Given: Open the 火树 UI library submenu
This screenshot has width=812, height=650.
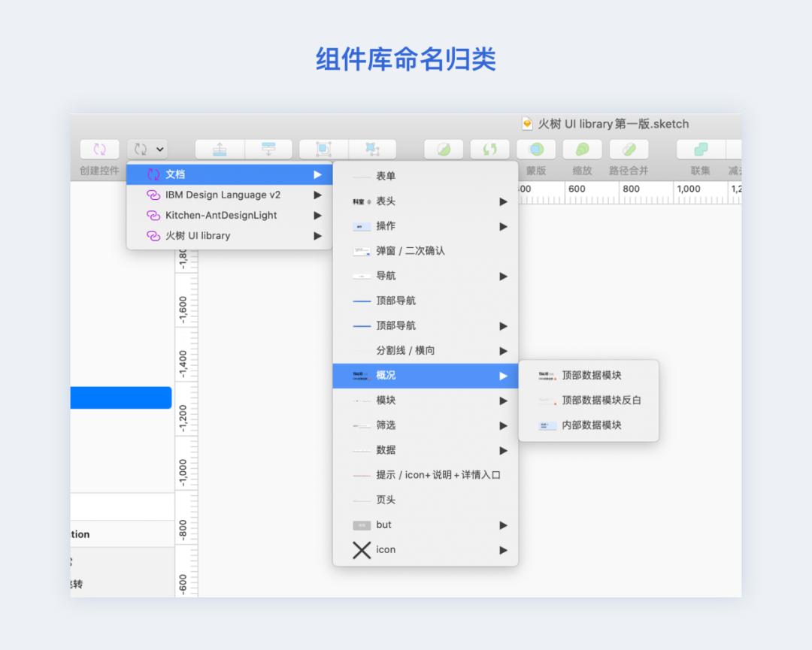Looking at the screenshot, I should coord(198,235).
